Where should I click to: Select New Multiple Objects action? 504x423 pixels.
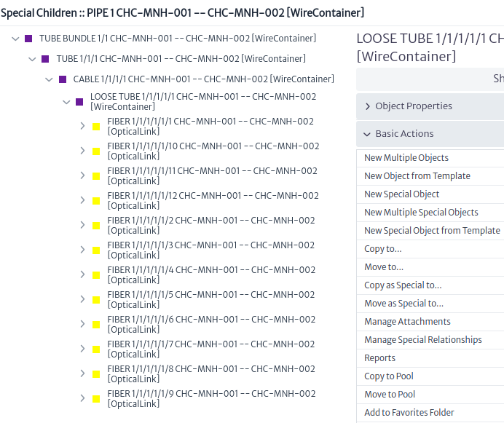point(406,158)
